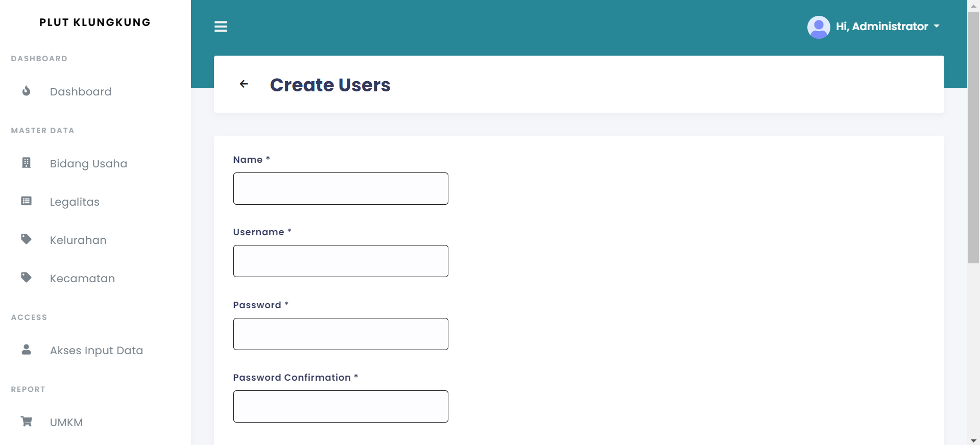Click the Akses Input Data user icon

click(x=26, y=350)
